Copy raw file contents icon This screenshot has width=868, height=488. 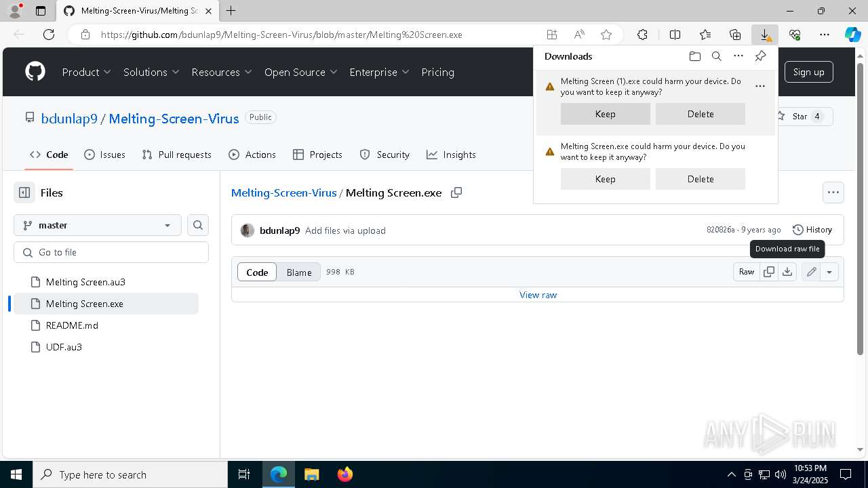click(769, 272)
